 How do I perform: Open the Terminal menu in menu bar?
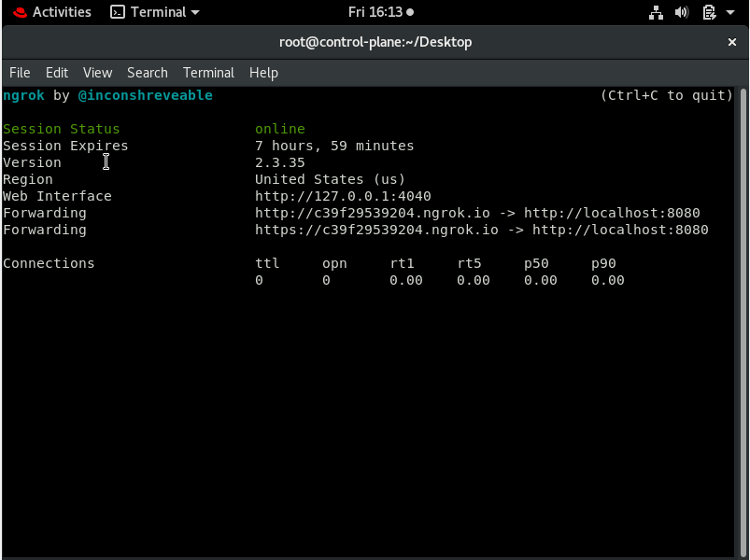pyautogui.click(x=208, y=73)
